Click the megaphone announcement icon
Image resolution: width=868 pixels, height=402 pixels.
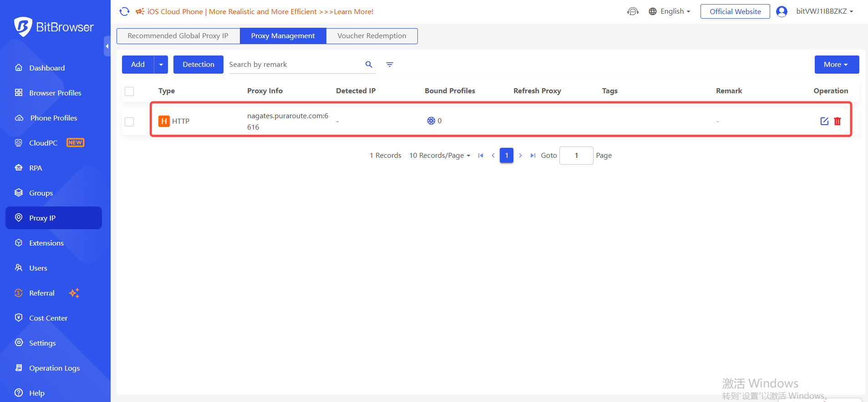tap(140, 11)
